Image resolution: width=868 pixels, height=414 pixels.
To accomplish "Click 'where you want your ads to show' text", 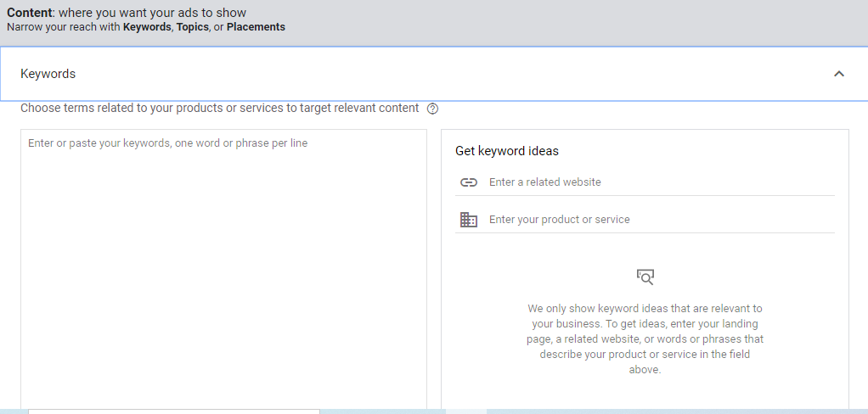I will 152,13.
